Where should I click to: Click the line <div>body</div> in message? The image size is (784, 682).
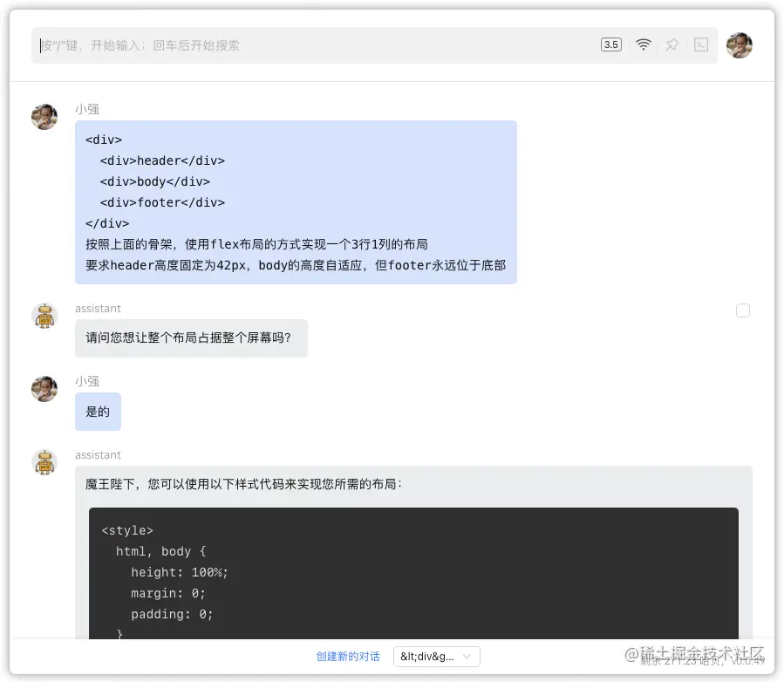tap(155, 181)
